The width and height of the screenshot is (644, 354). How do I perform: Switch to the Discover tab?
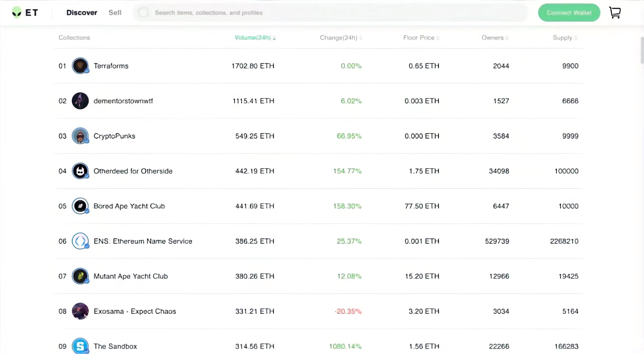82,13
